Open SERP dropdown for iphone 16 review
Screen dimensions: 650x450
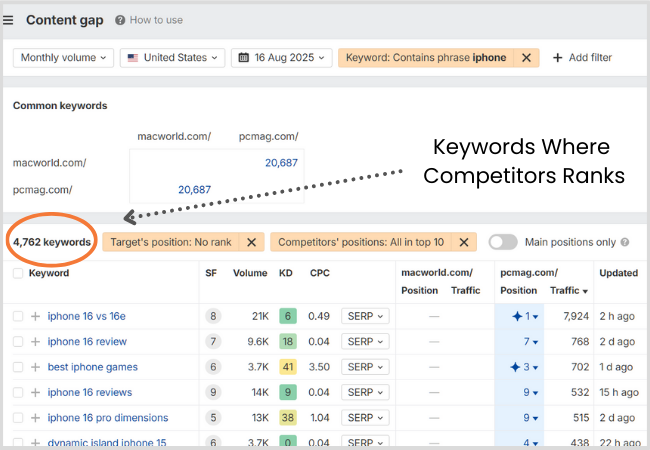point(365,341)
